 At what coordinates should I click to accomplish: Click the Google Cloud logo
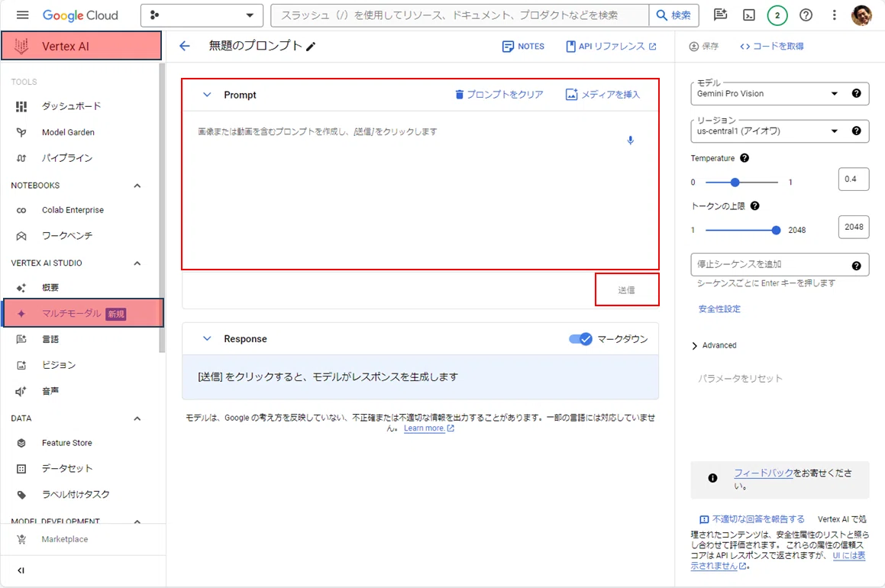point(80,15)
